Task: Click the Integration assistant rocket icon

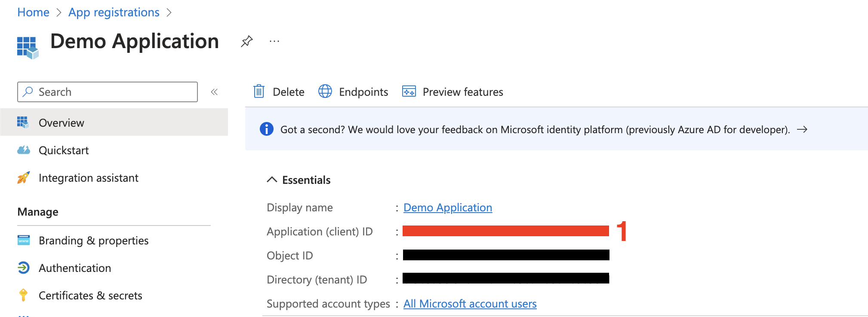Action: [x=24, y=177]
